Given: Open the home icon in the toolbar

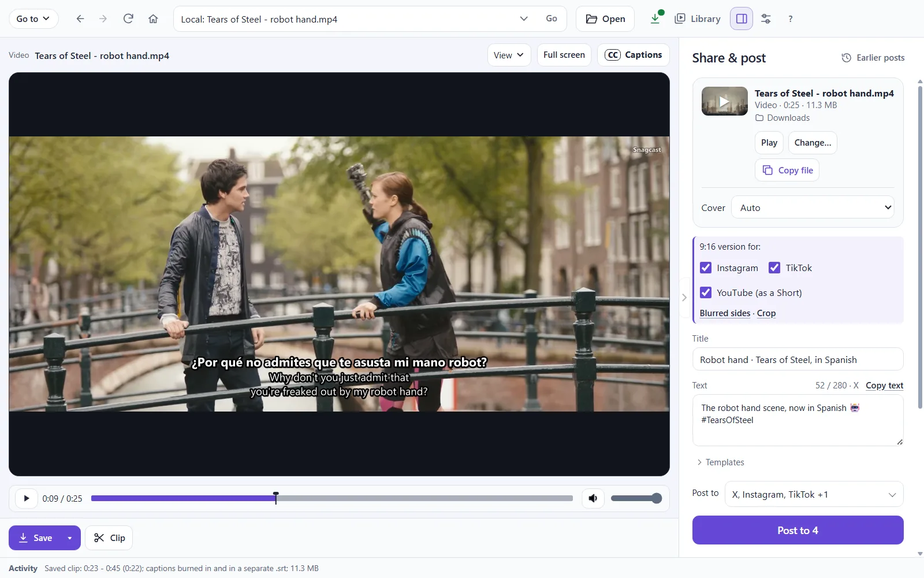Looking at the screenshot, I should pos(153,19).
